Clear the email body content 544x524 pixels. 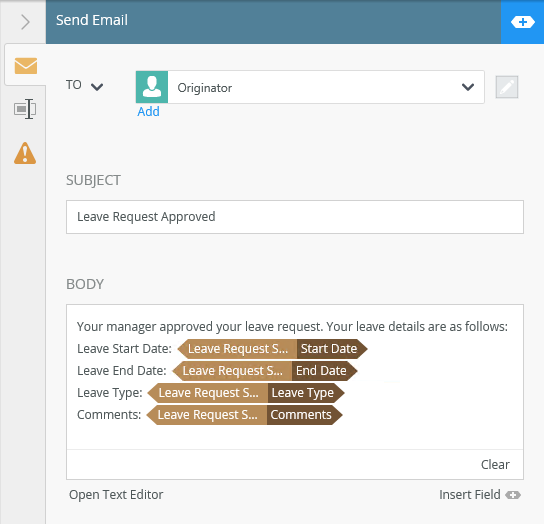point(495,464)
